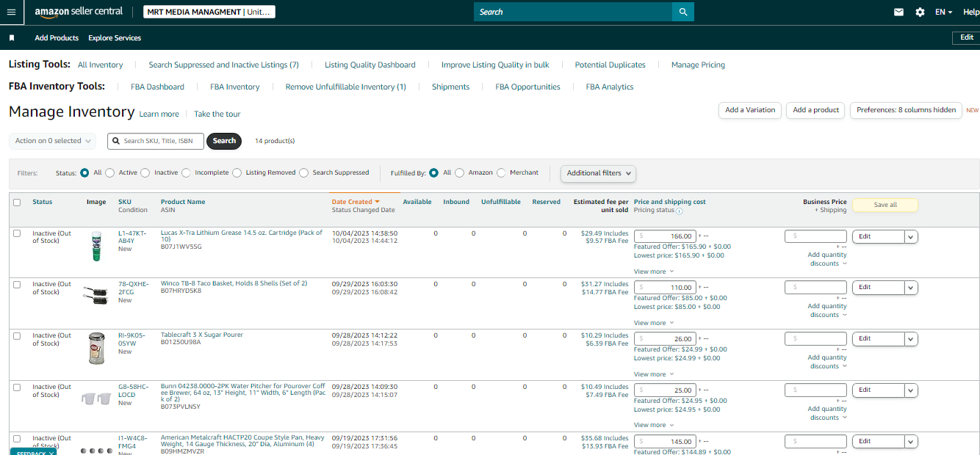Open Edit dropdown arrow for Tablecraft Sugar Pourer
The height and width of the screenshot is (455, 980).
pos(911,339)
